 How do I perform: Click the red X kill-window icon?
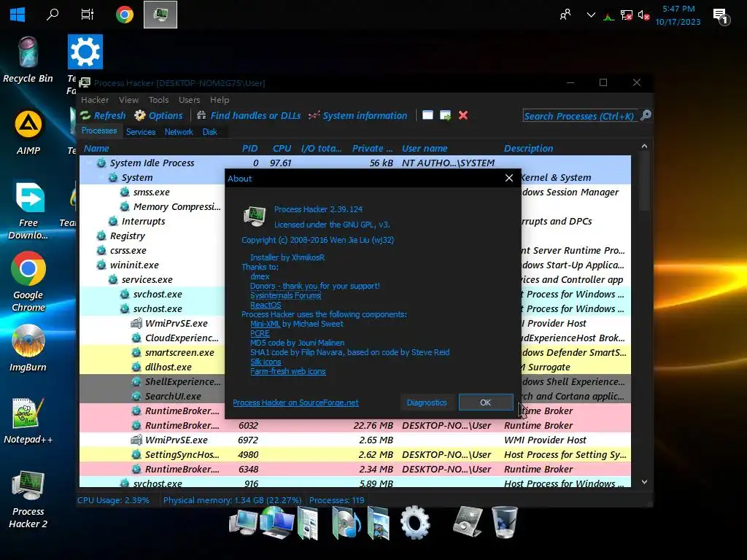463,115
